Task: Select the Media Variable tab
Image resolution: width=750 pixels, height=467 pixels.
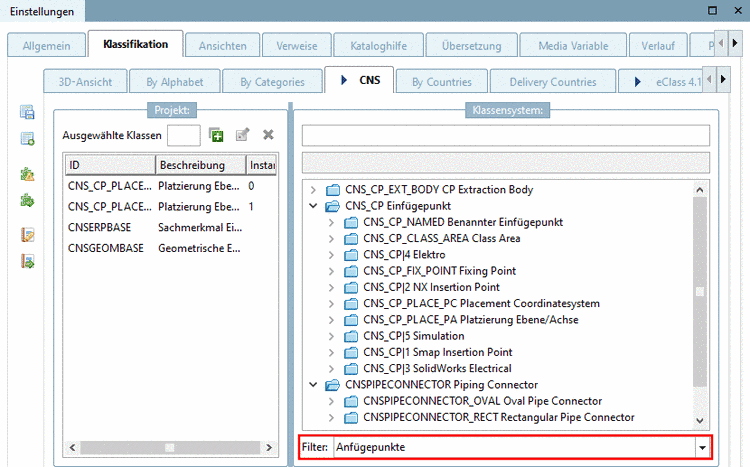Action: pyautogui.click(x=573, y=46)
